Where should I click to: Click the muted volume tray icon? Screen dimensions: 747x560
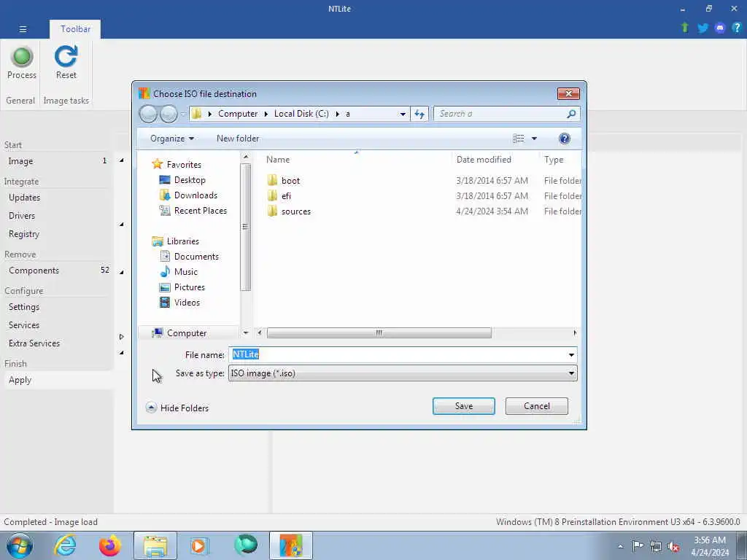click(x=673, y=546)
